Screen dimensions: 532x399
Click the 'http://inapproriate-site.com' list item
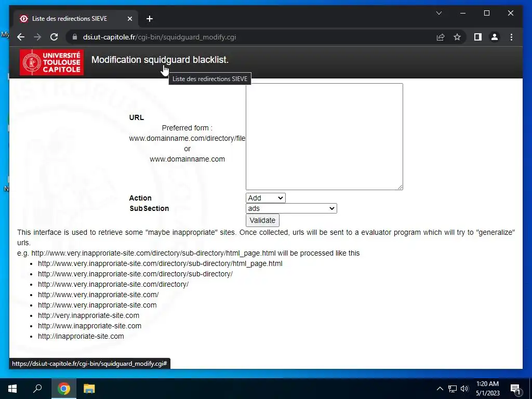pos(81,336)
